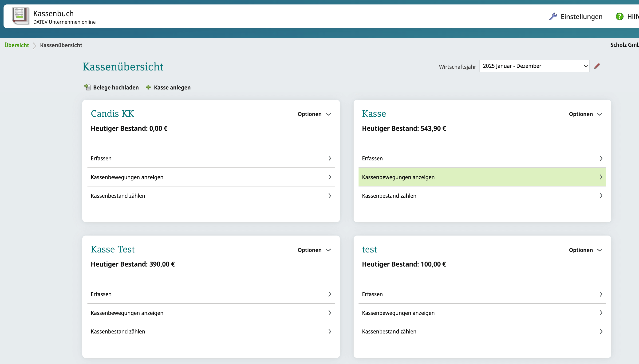Click the red pencil edit Wirtschaftsjahr icon
The height and width of the screenshot is (364, 639).
[597, 66]
